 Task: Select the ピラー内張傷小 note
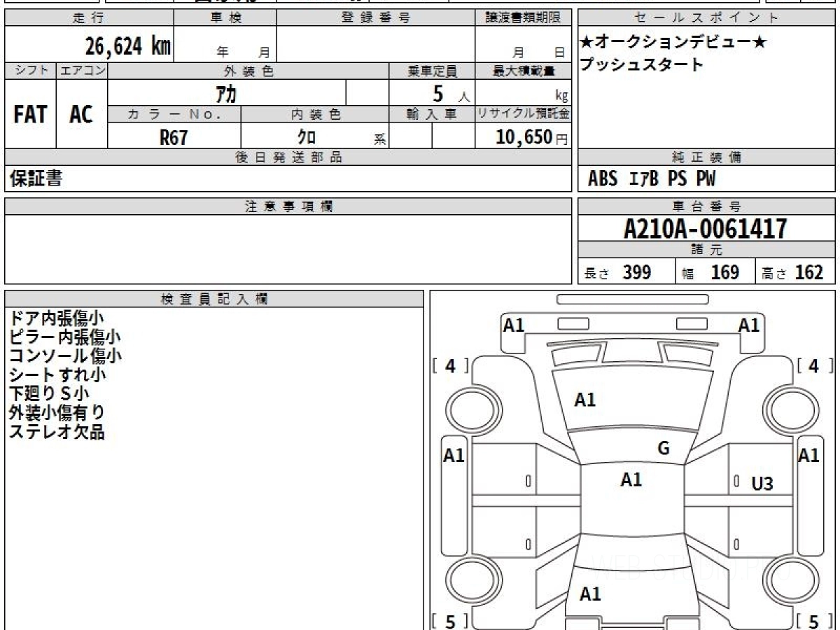pos(64,337)
